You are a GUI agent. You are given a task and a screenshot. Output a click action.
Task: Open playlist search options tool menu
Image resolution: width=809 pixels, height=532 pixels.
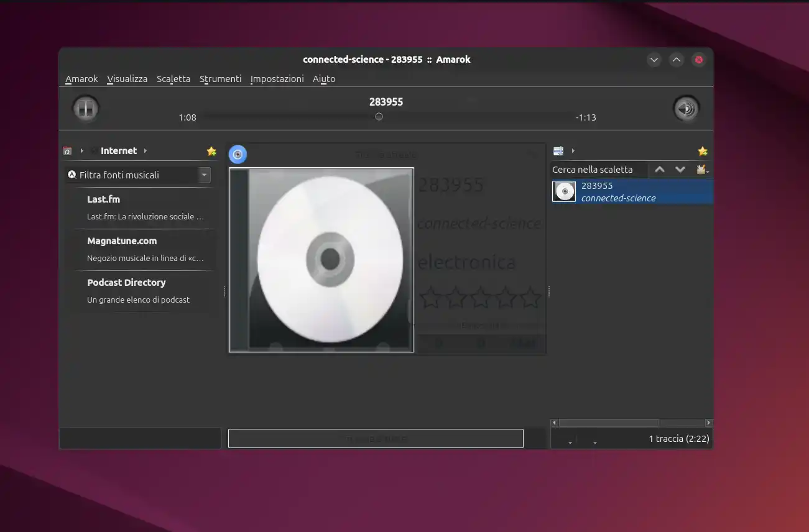pos(703,170)
